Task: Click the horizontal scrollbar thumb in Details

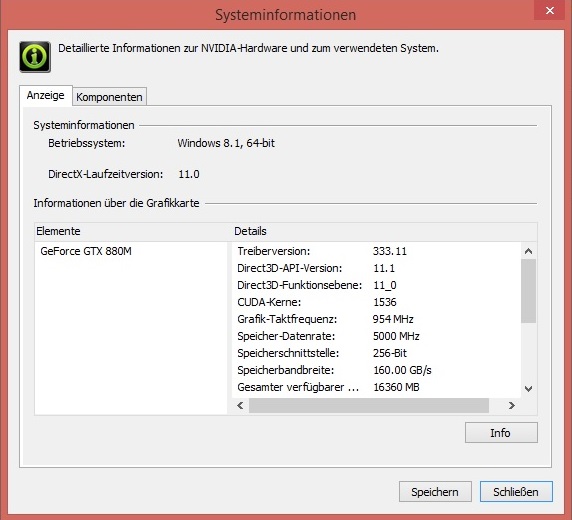Action: pos(369,405)
